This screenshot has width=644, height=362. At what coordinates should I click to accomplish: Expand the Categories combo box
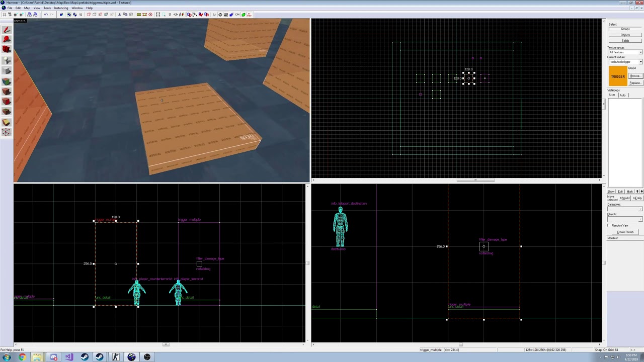(640, 209)
